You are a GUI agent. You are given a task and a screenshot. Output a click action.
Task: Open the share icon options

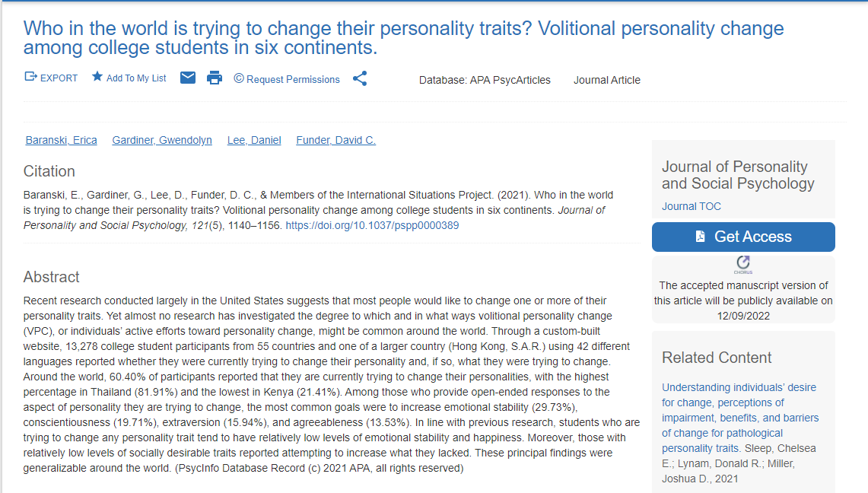click(x=360, y=79)
